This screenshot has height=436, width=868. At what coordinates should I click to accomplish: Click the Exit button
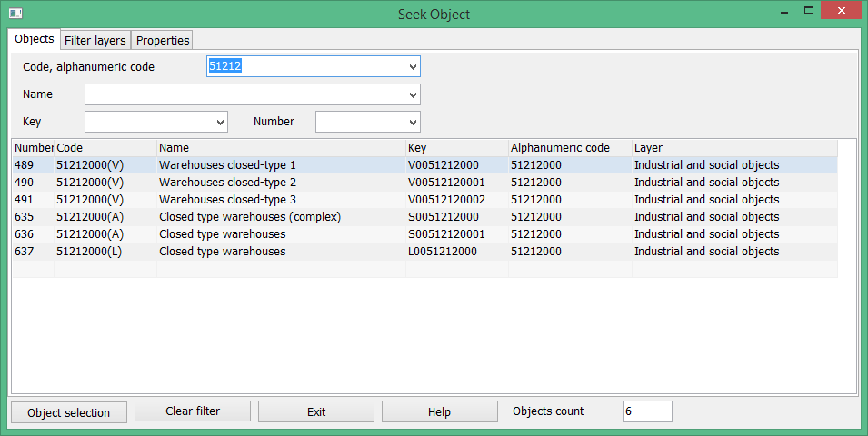[x=316, y=411]
